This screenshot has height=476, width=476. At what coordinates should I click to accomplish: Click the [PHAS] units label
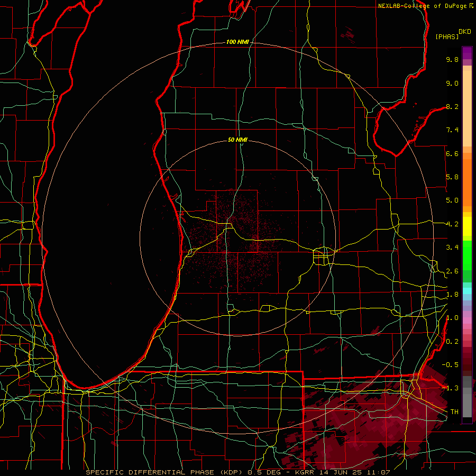click(x=447, y=36)
